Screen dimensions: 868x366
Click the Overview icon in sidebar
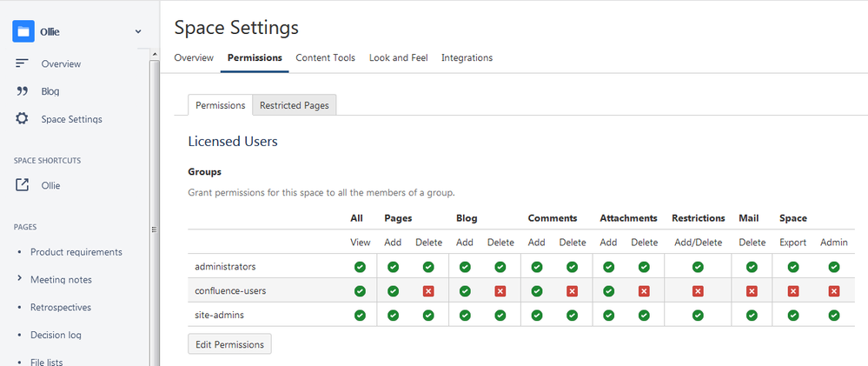click(x=23, y=63)
